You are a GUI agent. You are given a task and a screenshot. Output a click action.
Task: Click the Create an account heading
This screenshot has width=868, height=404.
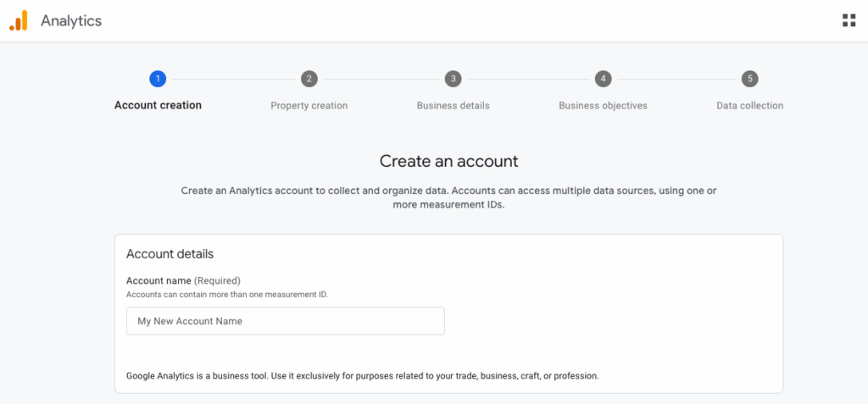click(448, 161)
